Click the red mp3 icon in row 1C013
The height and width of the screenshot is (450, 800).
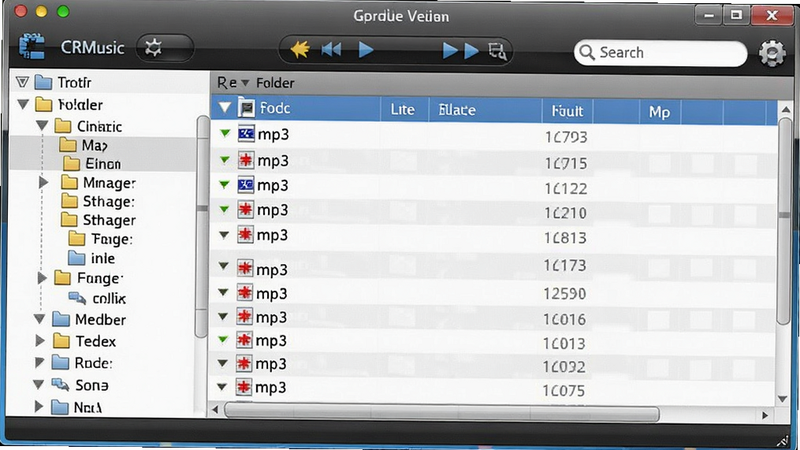[x=244, y=340]
